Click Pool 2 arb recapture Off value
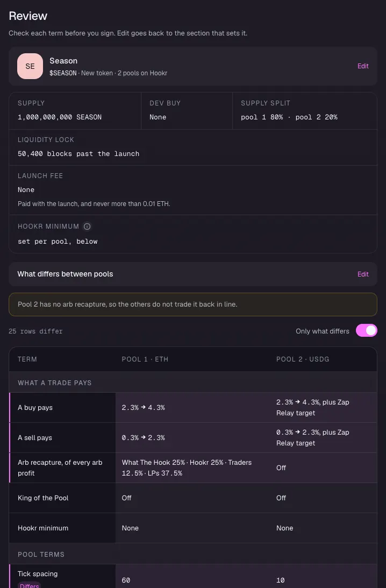The width and height of the screenshot is (386, 588). (281, 467)
